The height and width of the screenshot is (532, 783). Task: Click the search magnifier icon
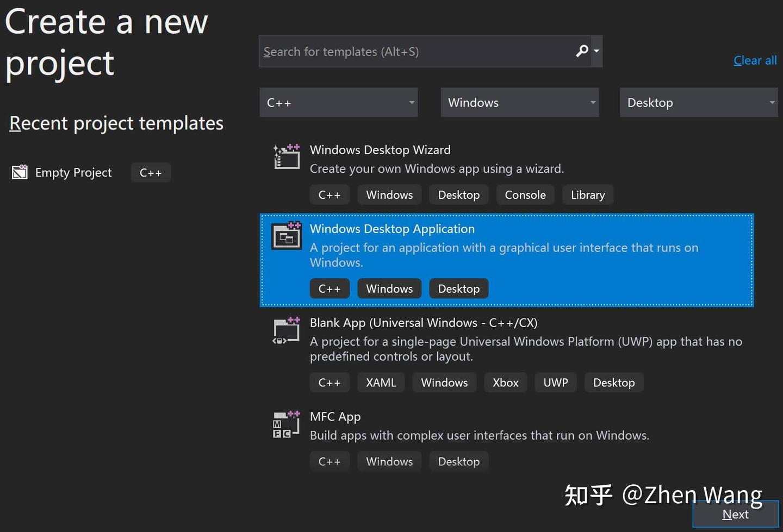coord(582,51)
